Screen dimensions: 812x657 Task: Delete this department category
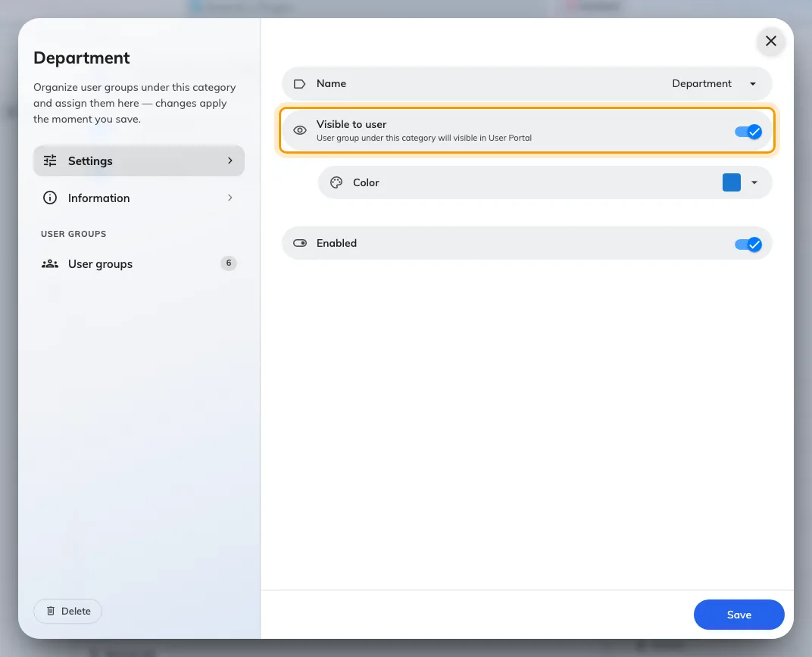68,611
